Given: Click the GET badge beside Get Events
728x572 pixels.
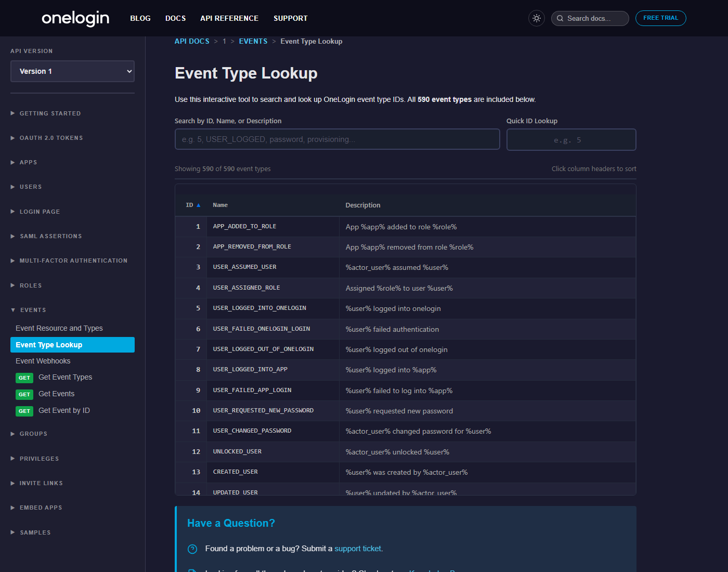Looking at the screenshot, I should [24, 394].
